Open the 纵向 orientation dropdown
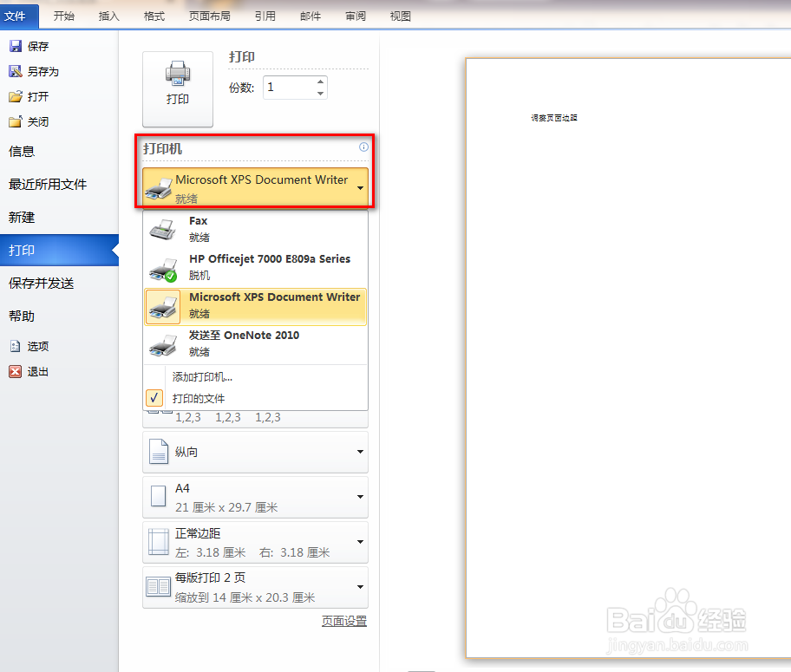The image size is (791, 672). click(360, 452)
